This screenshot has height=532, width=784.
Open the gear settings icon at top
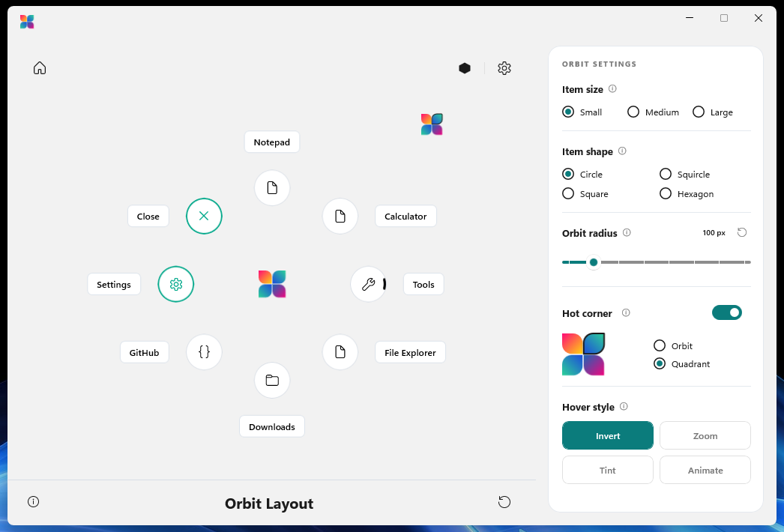(x=504, y=68)
